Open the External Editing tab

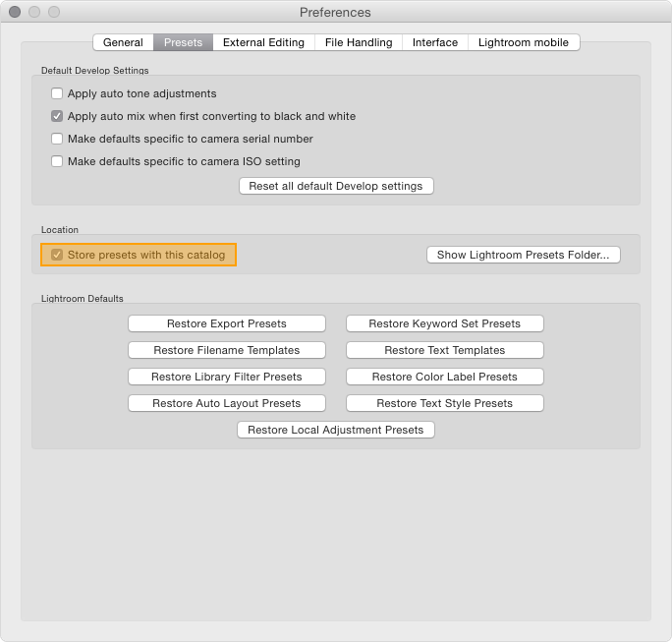(263, 42)
